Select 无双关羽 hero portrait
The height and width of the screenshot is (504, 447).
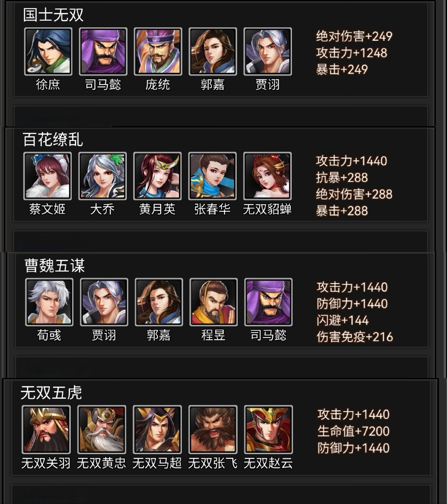46,429
